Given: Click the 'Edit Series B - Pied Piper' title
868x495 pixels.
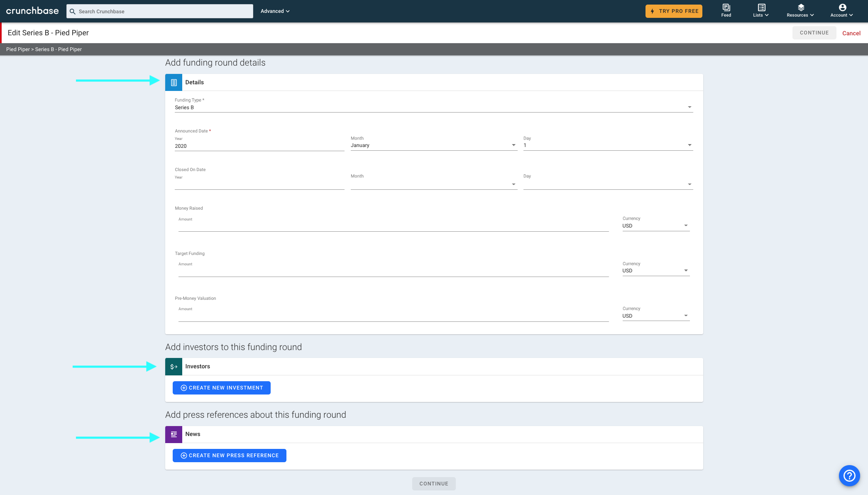Looking at the screenshot, I should click(x=48, y=33).
